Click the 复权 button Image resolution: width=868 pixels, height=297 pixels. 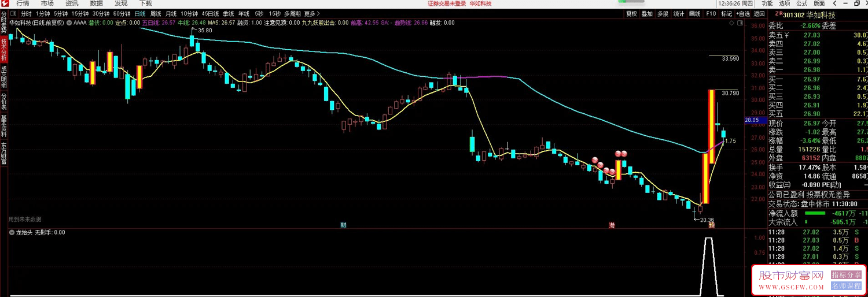631,13
